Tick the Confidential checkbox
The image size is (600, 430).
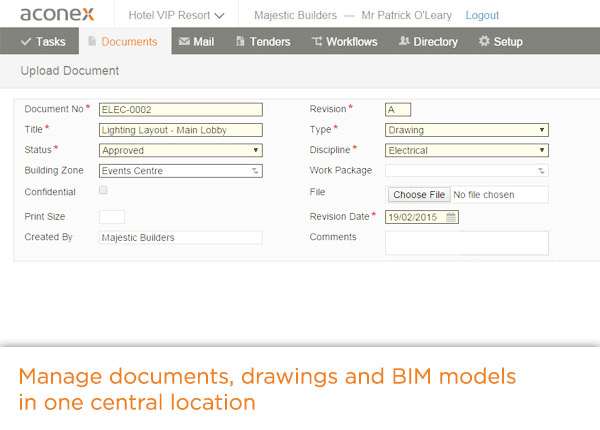(x=104, y=190)
